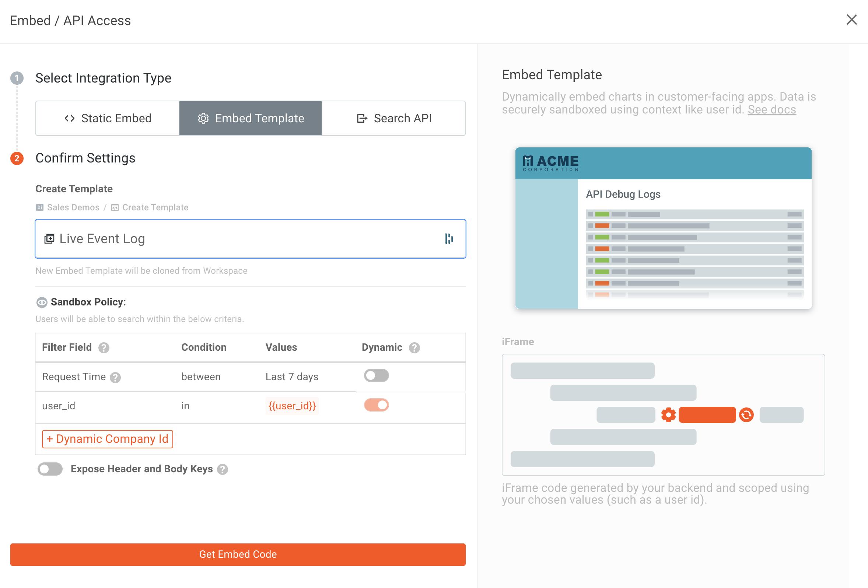The image size is (868, 588).
Task: Click the gear icon in the iFrame preview
Action: click(x=668, y=415)
